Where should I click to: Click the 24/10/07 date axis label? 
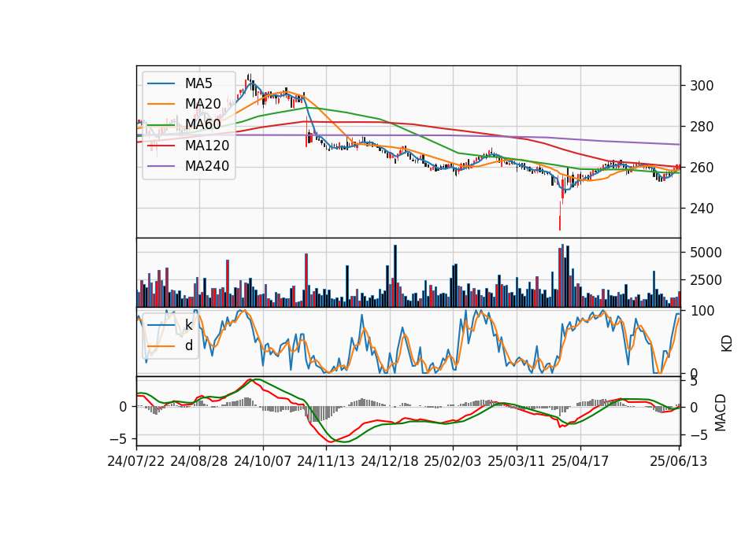coord(263,461)
